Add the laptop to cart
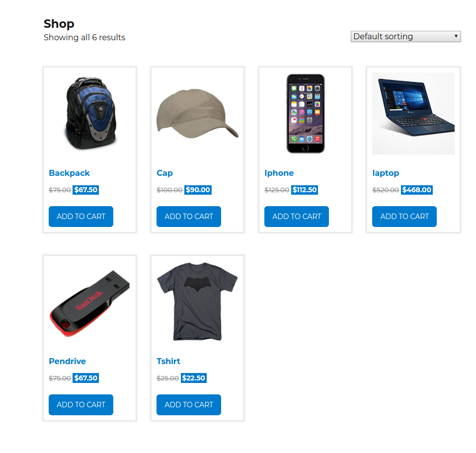476x453 pixels. tap(404, 217)
